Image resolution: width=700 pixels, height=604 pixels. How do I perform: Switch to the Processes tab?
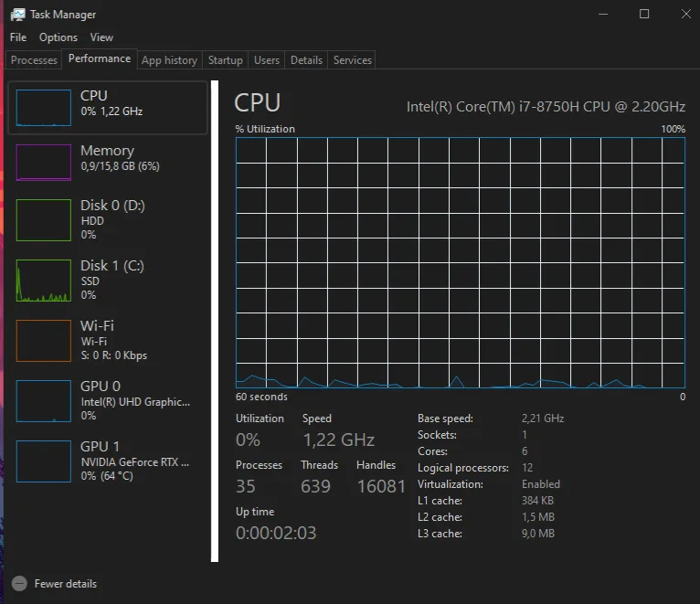click(x=34, y=59)
